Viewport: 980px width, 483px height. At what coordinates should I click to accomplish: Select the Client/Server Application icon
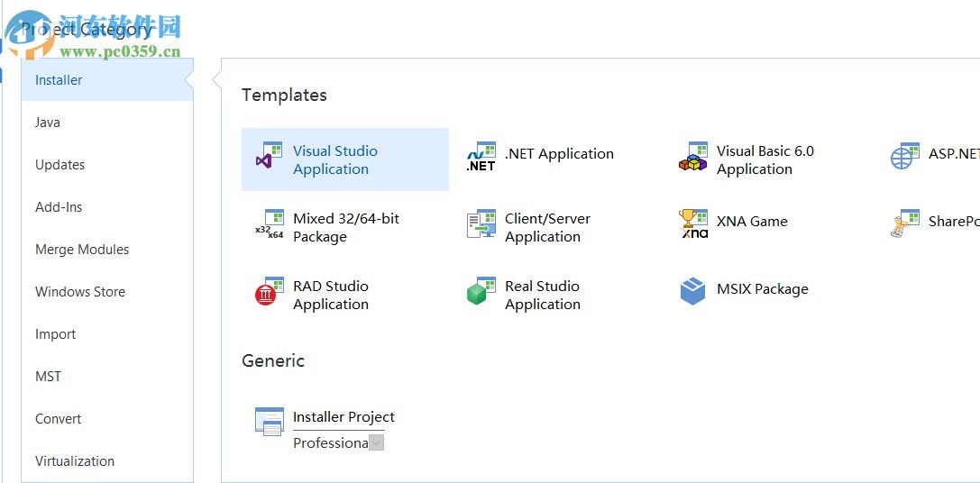[481, 223]
